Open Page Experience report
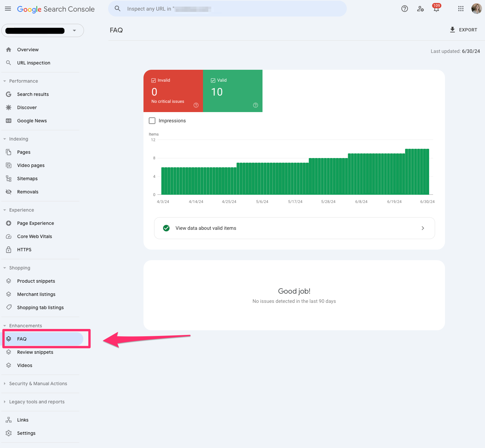 [42, 223]
